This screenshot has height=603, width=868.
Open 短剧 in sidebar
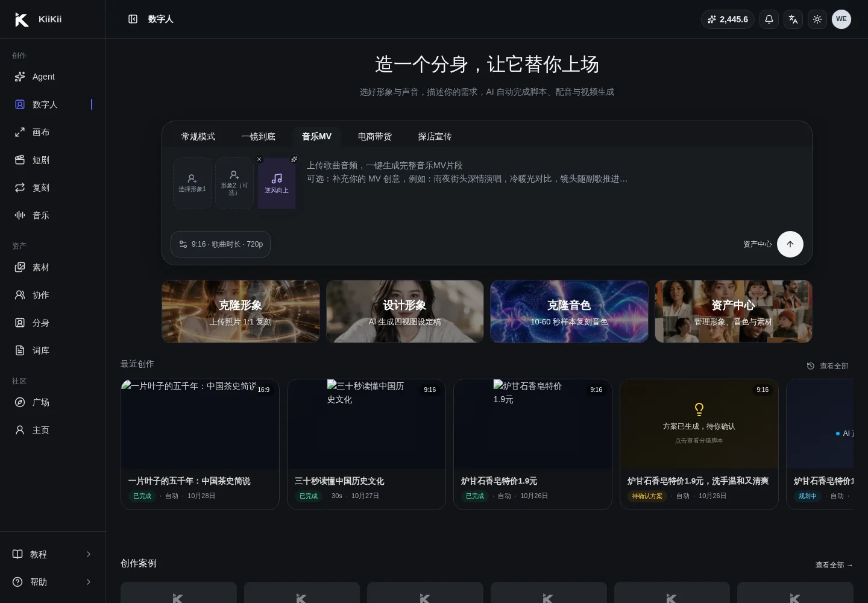[x=53, y=160]
